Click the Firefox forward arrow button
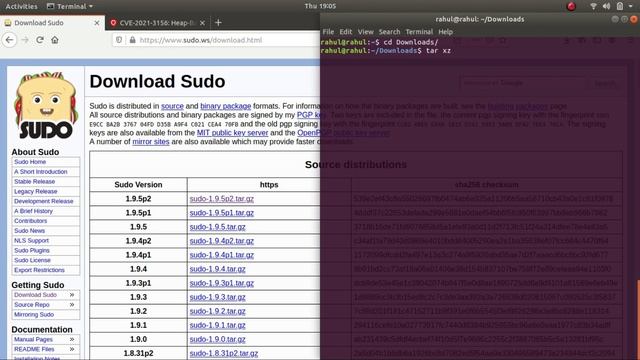The height and width of the screenshot is (360, 640). point(25,40)
